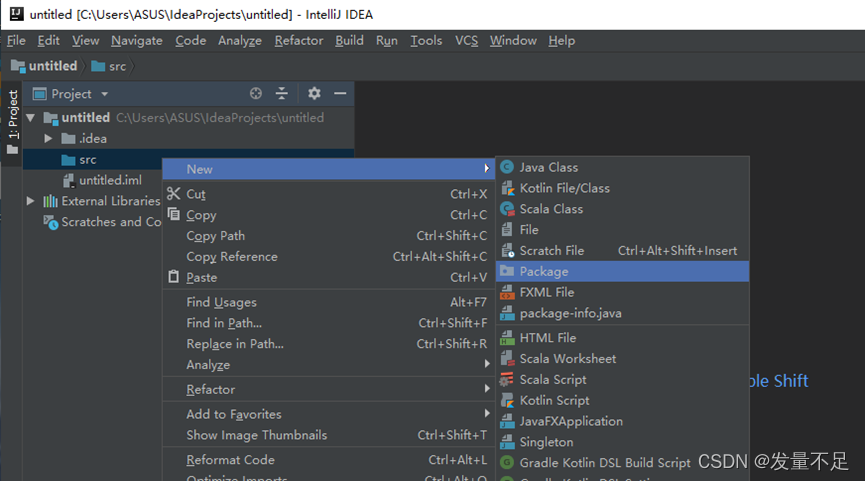The image size is (865, 481).
Task: Click the File icon in New submenu
Action: (507, 229)
